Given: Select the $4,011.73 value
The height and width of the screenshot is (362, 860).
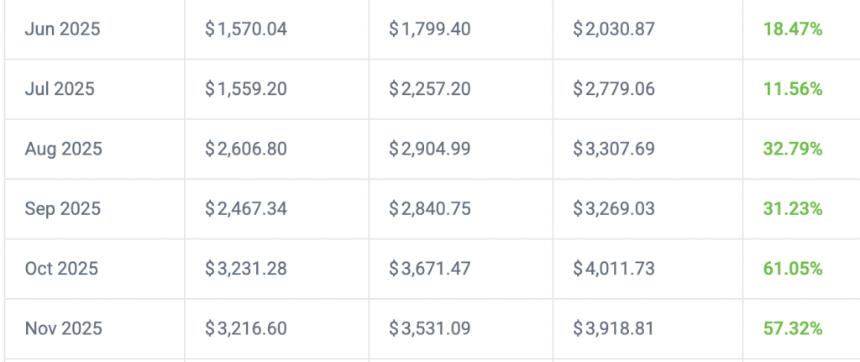Looking at the screenshot, I should click(614, 269).
